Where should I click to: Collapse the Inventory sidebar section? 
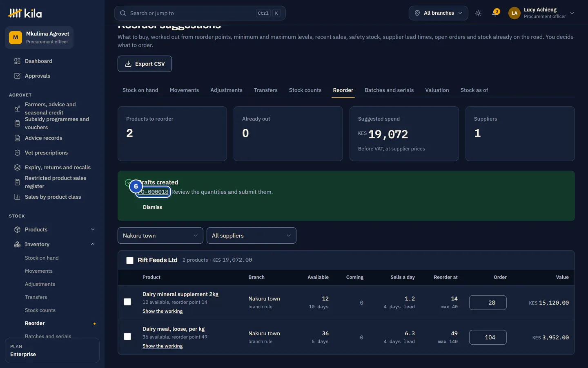click(52, 244)
